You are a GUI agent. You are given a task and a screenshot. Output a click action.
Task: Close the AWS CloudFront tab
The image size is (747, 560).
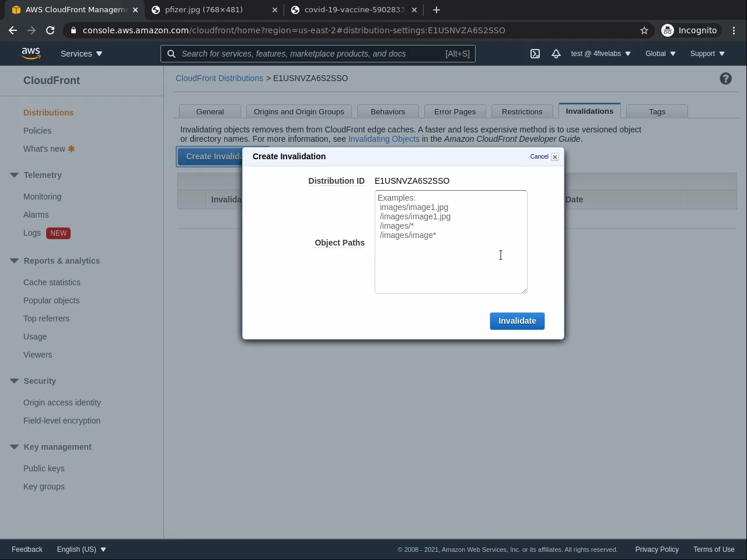tap(135, 10)
